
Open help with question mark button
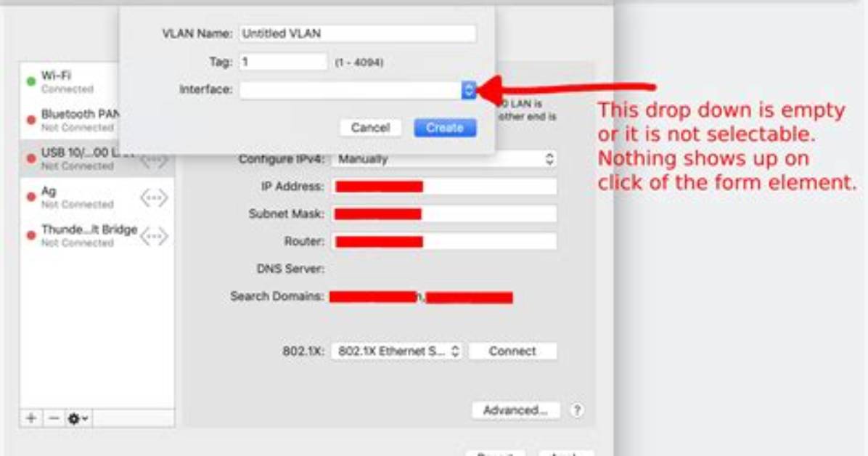(577, 410)
